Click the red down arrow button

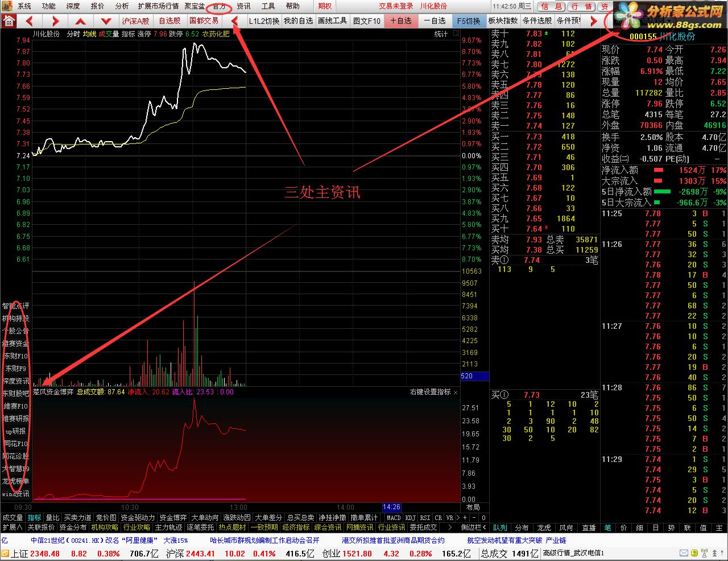click(x=106, y=21)
